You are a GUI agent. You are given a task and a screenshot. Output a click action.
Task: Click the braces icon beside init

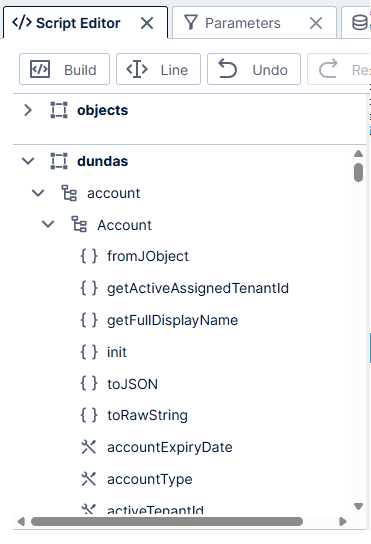tap(89, 352)
